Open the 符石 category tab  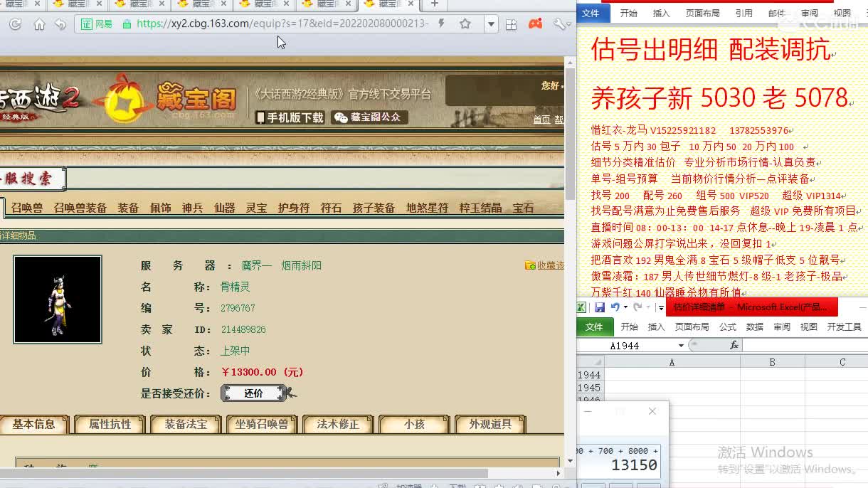tap(331, 208)
